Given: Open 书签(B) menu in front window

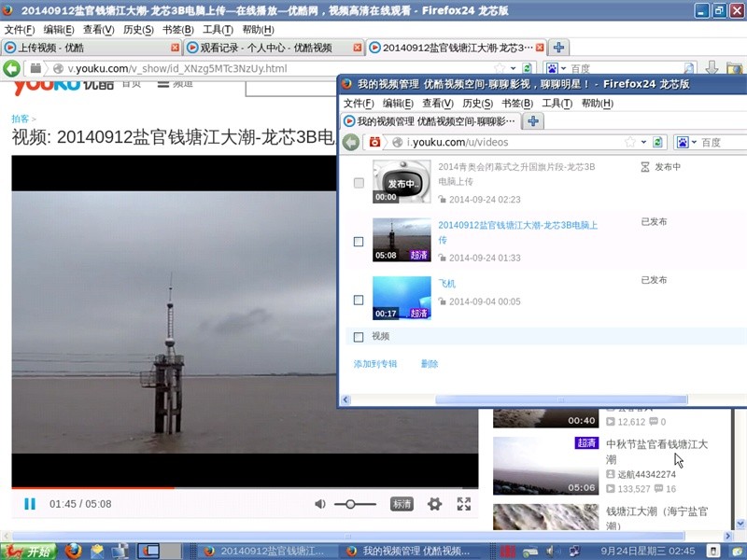Looking at the screenshot, I should coord(517,103).
